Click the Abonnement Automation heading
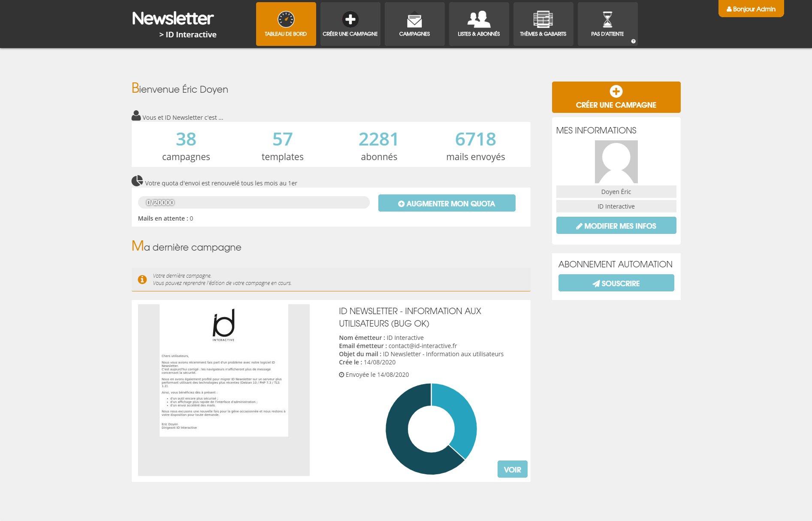Viewport: 812px width, 521px height. point(615,264)
